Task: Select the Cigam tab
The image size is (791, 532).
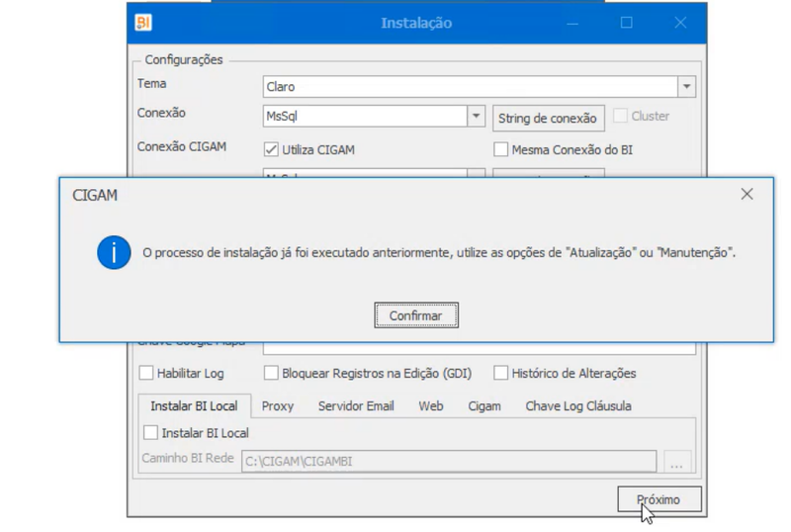Action: point(484,406)
